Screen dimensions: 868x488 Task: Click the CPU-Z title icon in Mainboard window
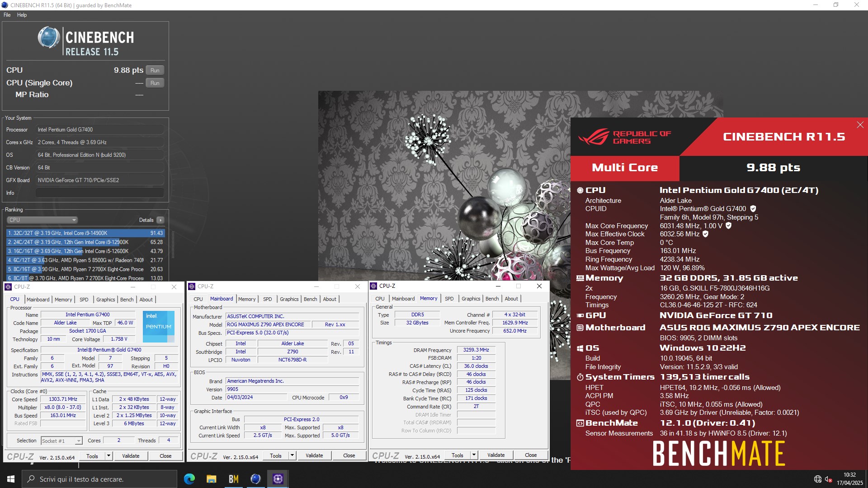192,286
